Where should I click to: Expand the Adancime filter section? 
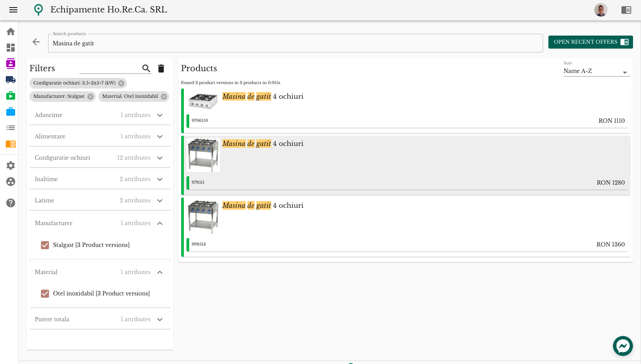point(160,115)
